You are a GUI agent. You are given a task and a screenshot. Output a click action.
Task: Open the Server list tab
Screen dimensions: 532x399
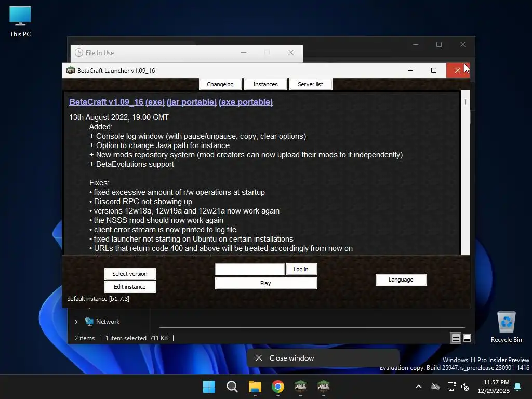311,84
